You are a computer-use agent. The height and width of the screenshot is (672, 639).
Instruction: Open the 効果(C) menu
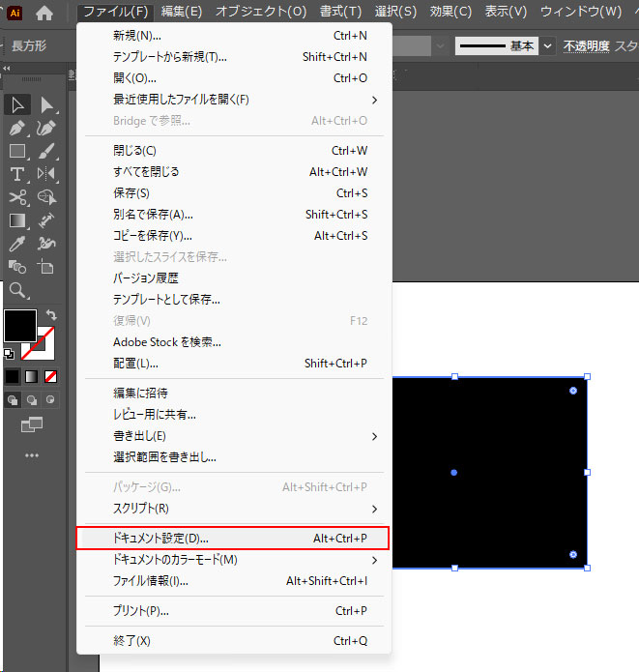pos(450,12)
